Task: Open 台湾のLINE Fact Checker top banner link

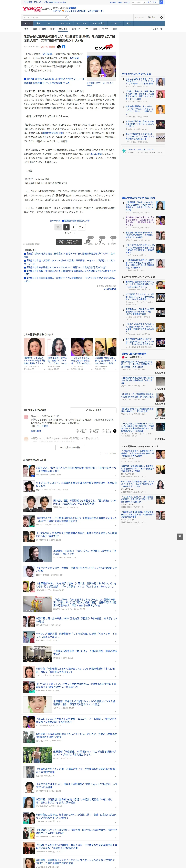Action: (x=45, y=2)
